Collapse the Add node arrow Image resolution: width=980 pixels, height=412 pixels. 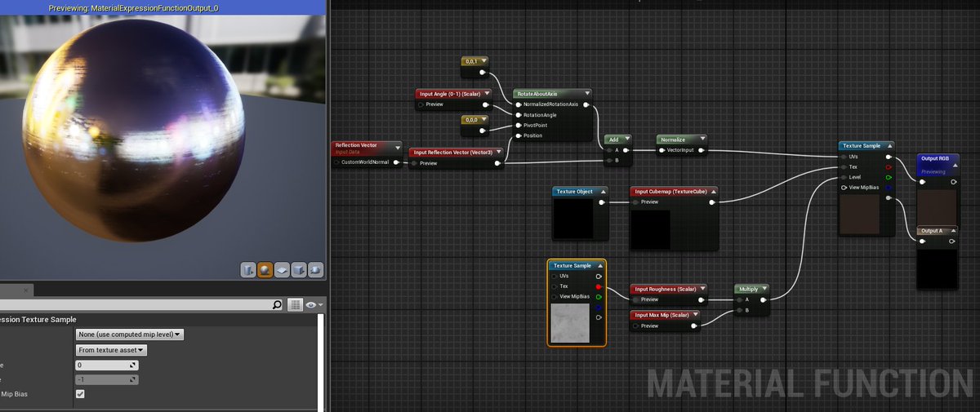(627, 140)
